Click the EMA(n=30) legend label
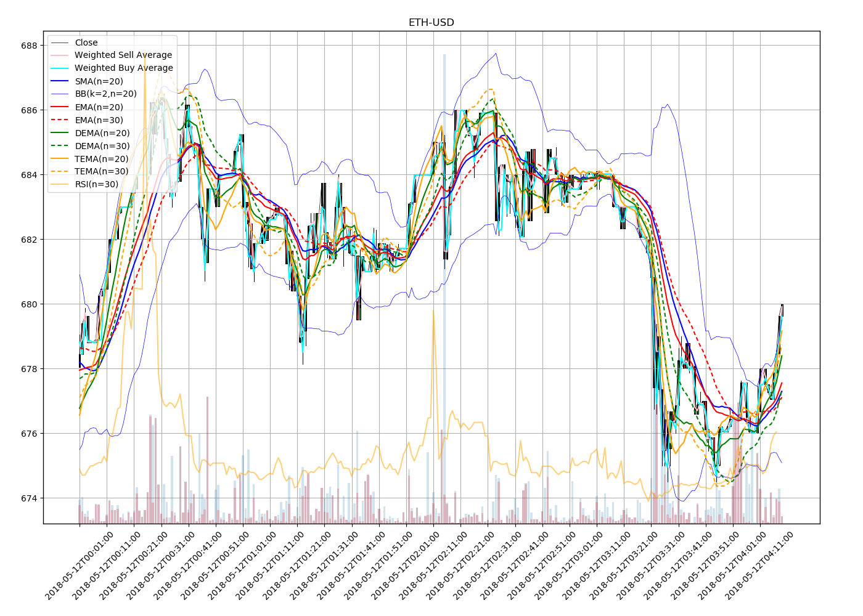This screenshot has width=863, height=616. click(99, 120)
